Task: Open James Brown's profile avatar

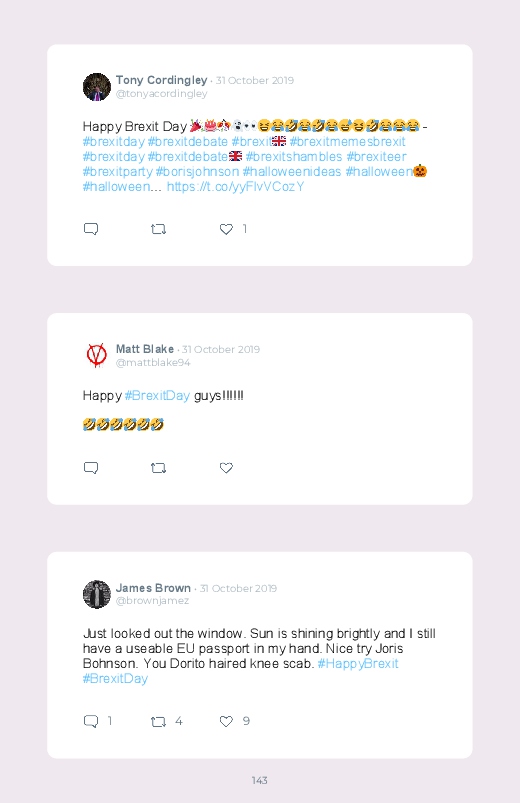Action: [97, 595]
